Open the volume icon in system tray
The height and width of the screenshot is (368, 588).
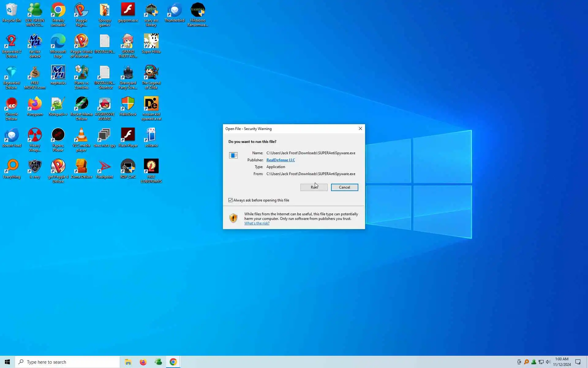[548, 362]
